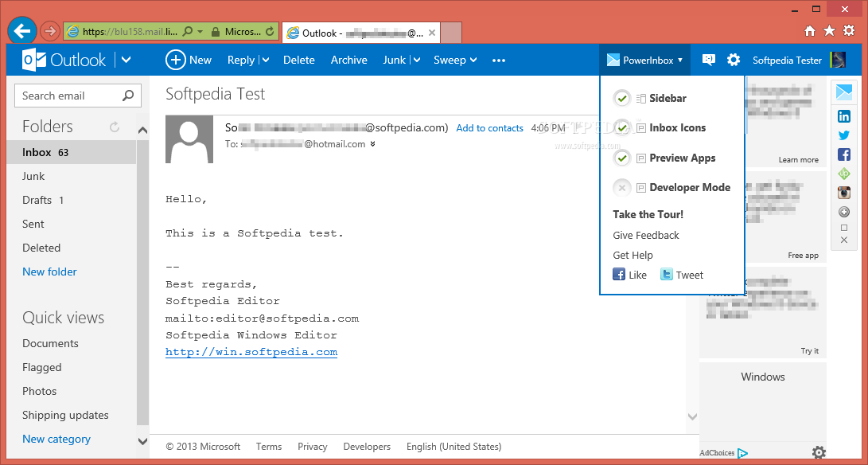Close the Outlook browser tab
The image size is (868, 465).
point(432,33)
